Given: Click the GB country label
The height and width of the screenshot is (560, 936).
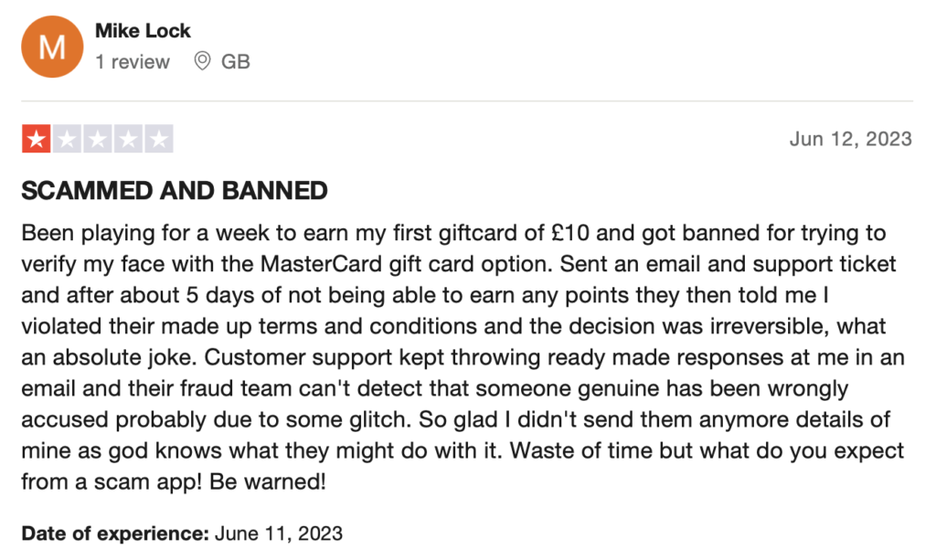Looking at the screenshot, I should point(235,61).
